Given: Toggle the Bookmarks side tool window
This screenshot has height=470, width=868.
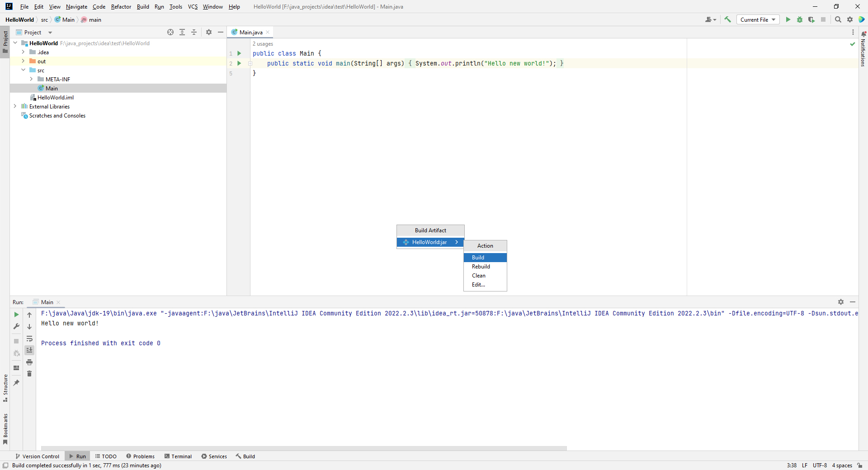Looking at the screenshot, I should pos(5,429).
